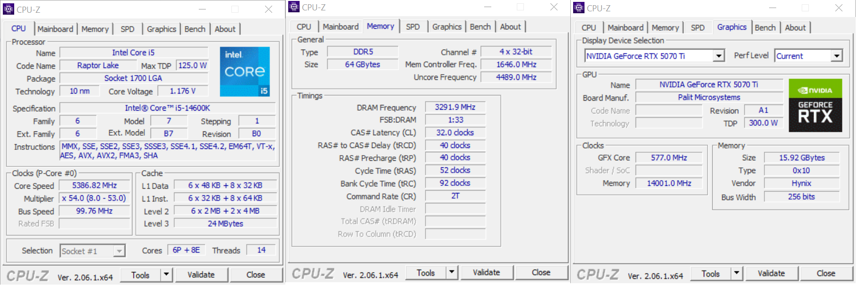The height and width of the screenshot is (287, 868).
Task: Click Close button in right Graphics window
Action: [826, 273]
